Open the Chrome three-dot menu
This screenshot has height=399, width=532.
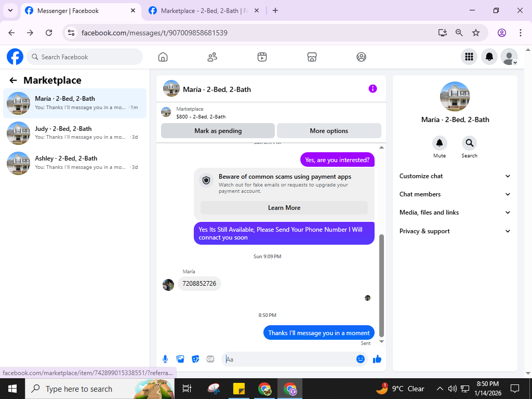[521, 33]
